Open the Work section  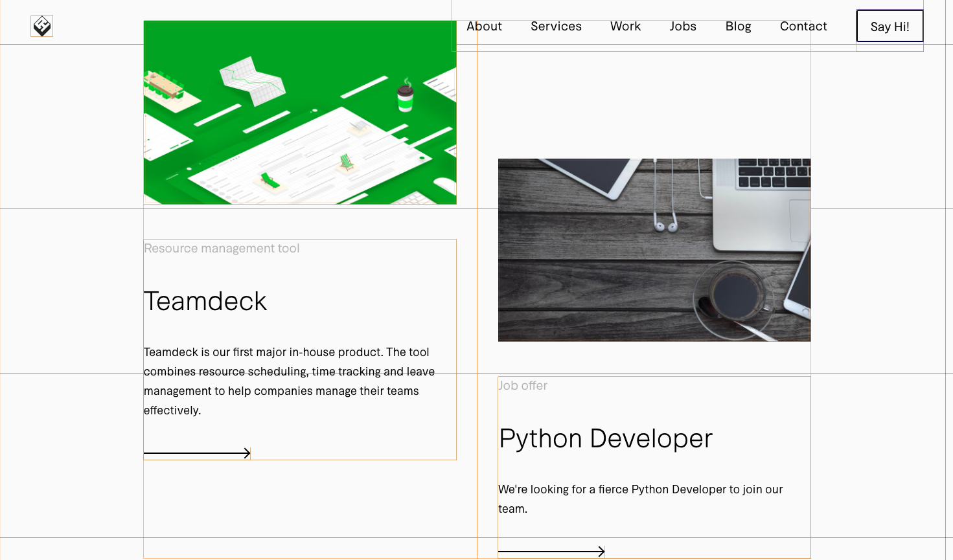pyautogui.click(x=625, y=27)
